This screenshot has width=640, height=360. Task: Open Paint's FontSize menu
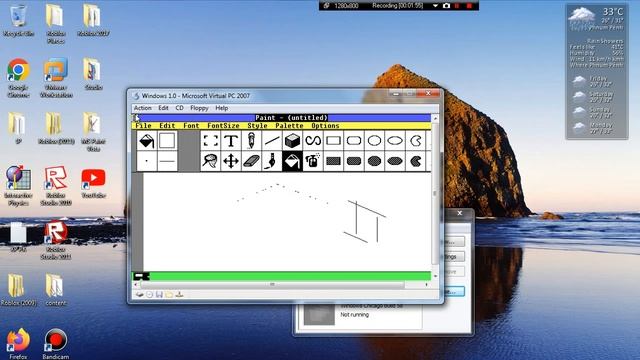click(x=223, y=126)
